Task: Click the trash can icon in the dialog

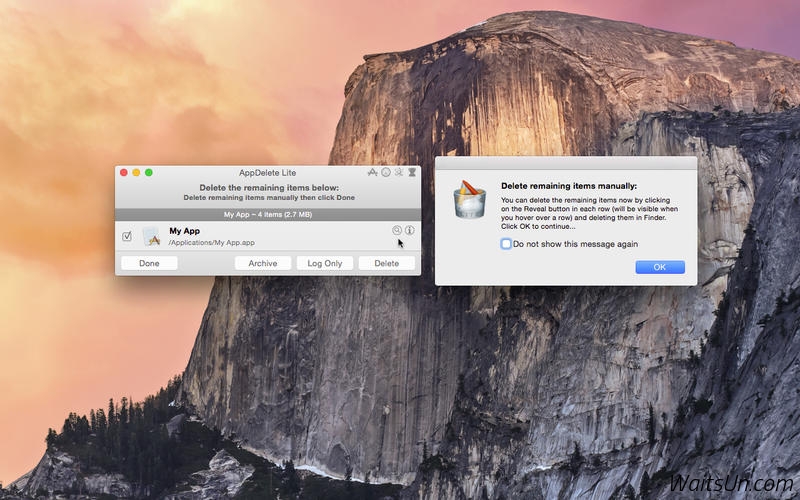Action: coord(469,199)
